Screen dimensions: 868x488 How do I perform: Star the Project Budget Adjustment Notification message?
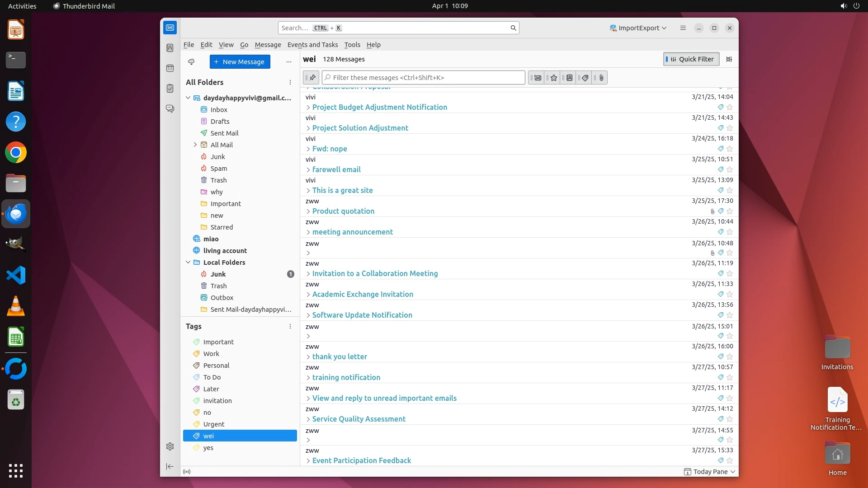[729, 108]
